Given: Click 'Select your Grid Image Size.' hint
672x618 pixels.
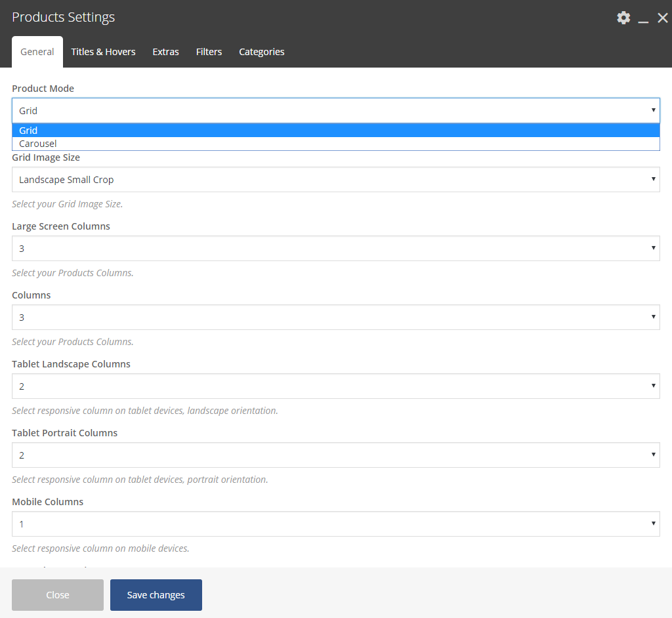Looking at the screenshot, I should 68,204.
